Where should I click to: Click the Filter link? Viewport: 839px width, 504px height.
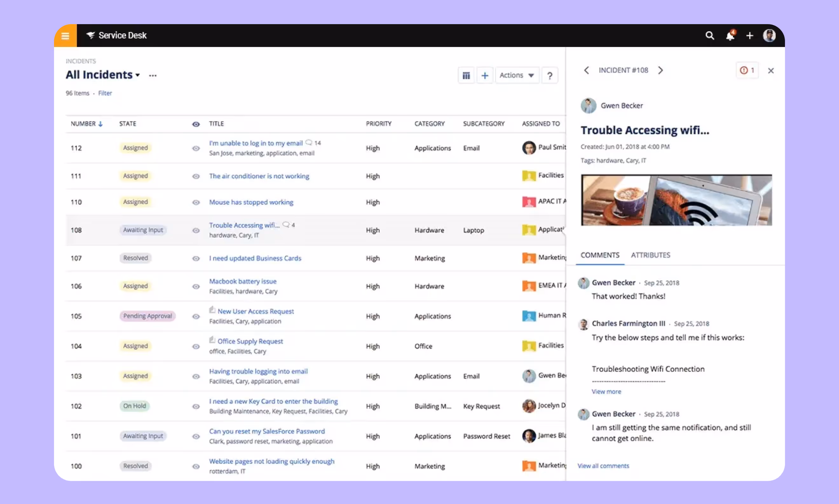point(105,93)
